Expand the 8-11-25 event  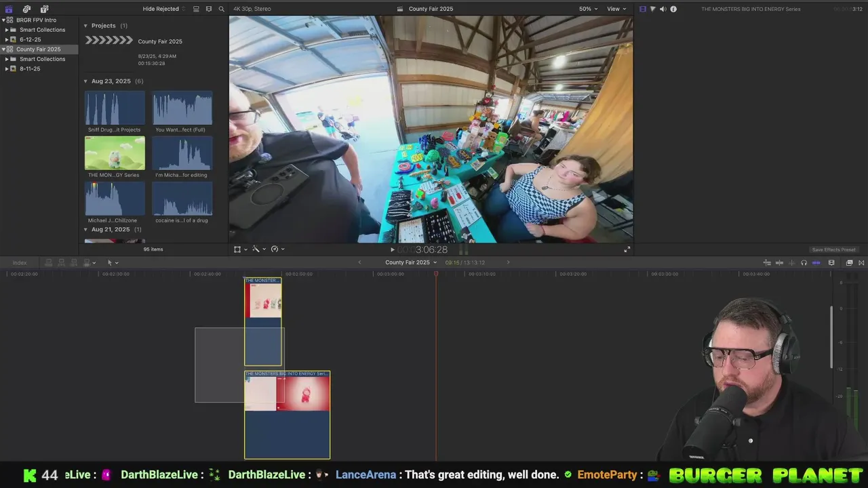click(x=7, y=68)
